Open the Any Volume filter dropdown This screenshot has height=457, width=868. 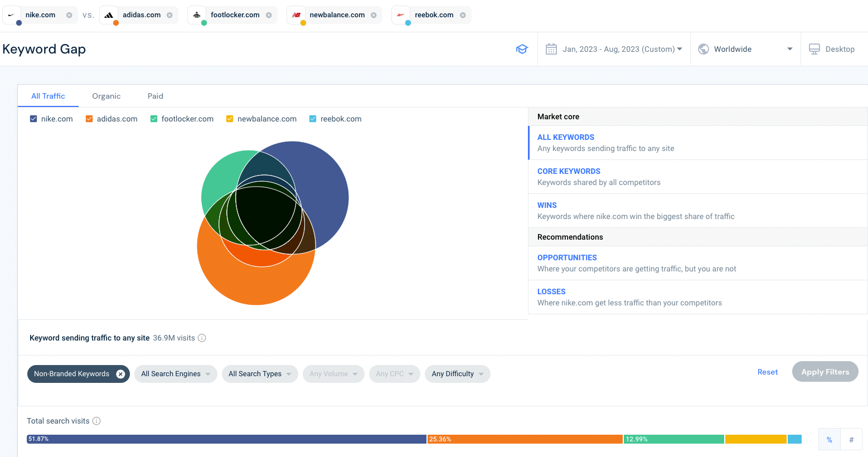pos(333,374)
